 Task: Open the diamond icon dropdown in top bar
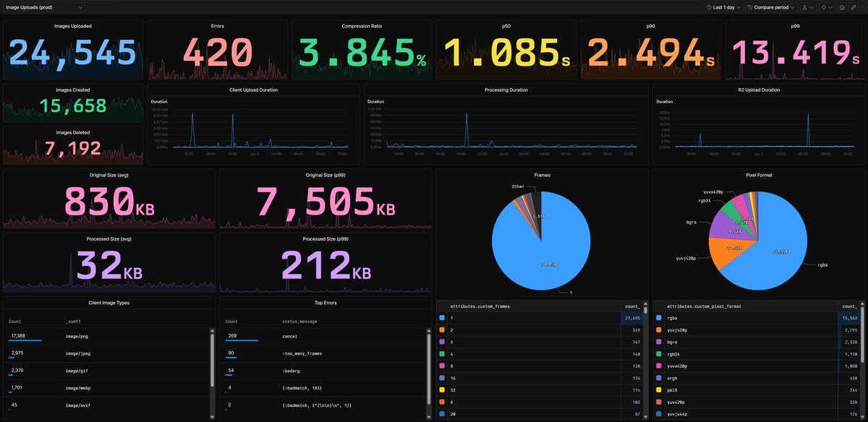pyautogui.click(x=827, y=7)
